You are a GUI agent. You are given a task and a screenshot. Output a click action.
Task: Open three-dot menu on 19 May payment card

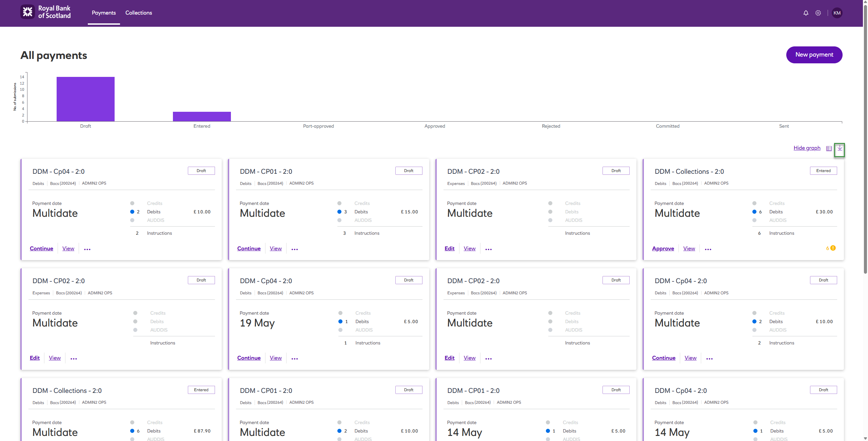point(294,358)
